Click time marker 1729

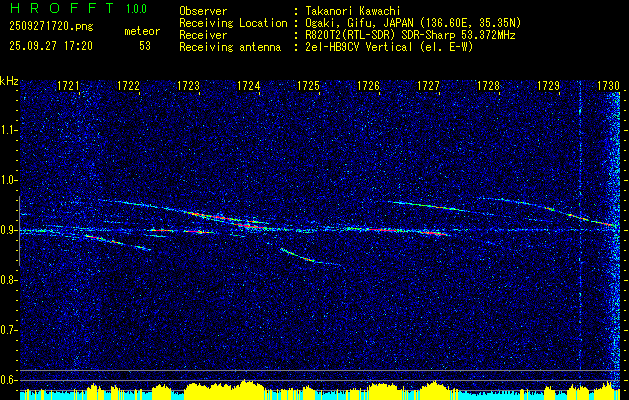click(x=548, y=85)
